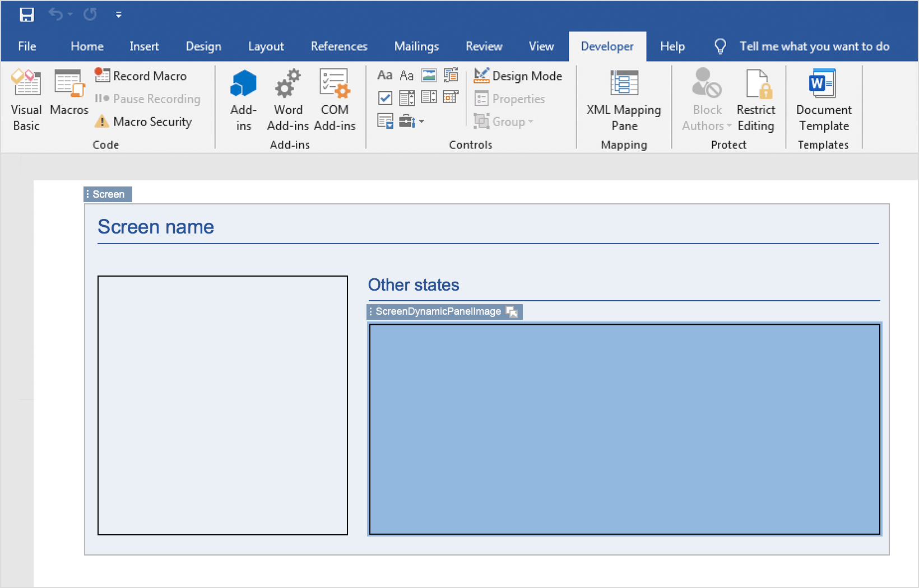Open the References tab
This screenshot has width=919, height=588.
click(339, 46)
